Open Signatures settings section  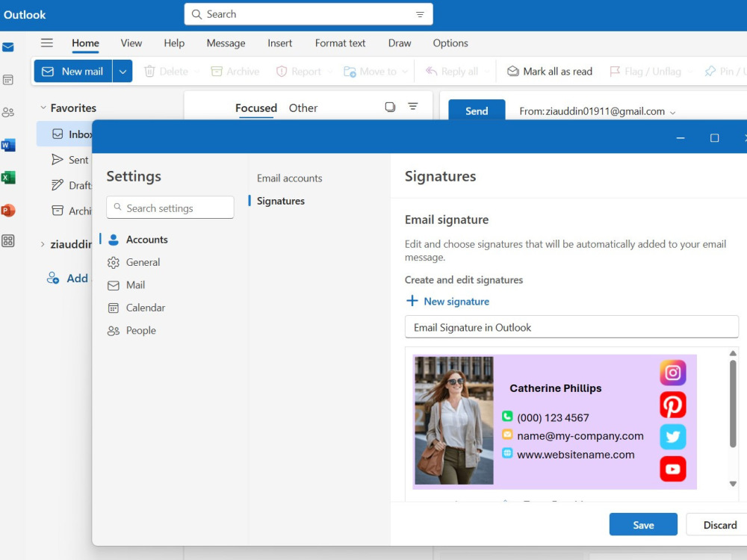(281, 201)
